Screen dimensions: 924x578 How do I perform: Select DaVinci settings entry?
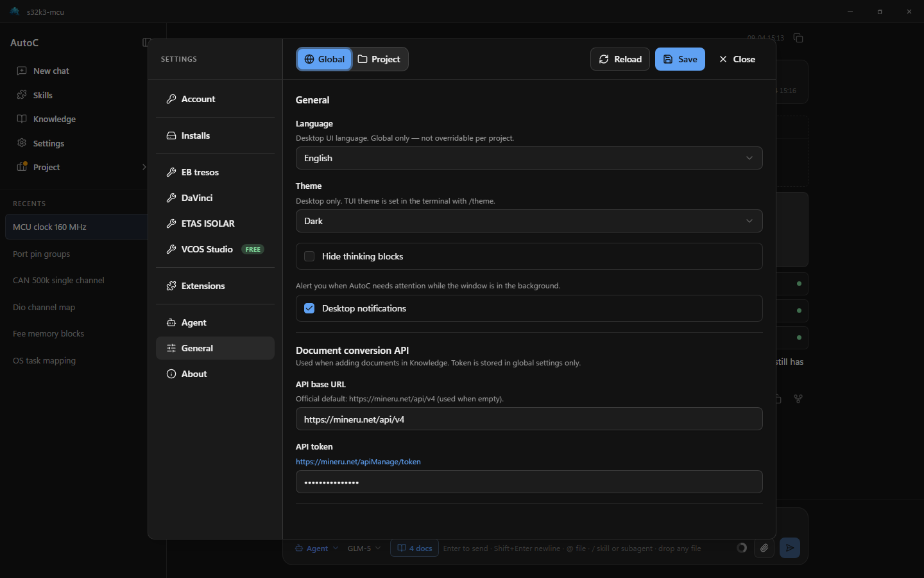point(215,198)
